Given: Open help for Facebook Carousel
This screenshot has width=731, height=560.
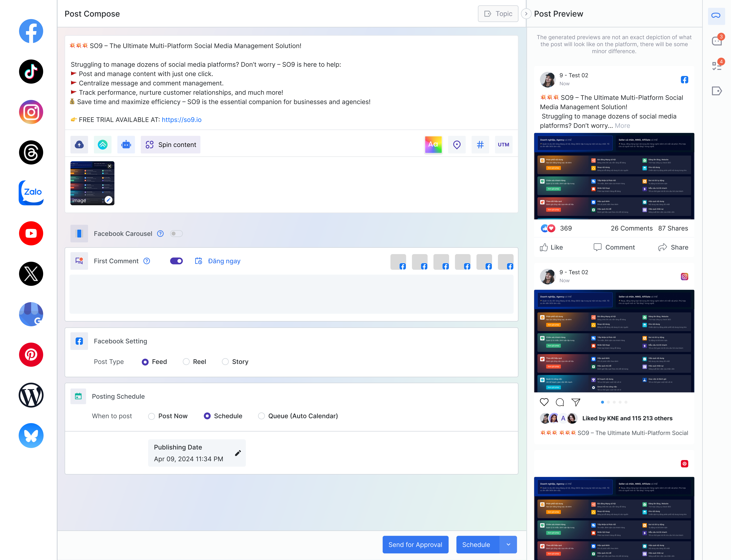Looking at the screenshot, I should (160, 234).
